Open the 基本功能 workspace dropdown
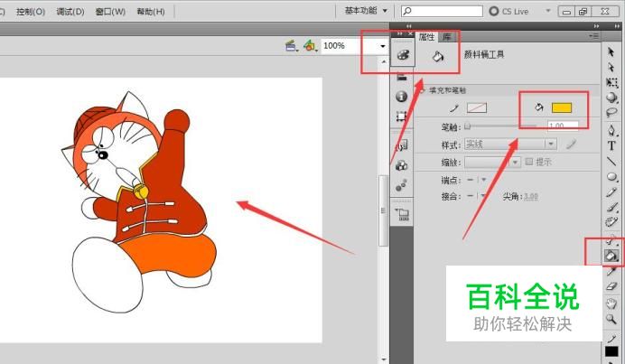The width and height of the screenshot is (625, 364). (367, 11)
